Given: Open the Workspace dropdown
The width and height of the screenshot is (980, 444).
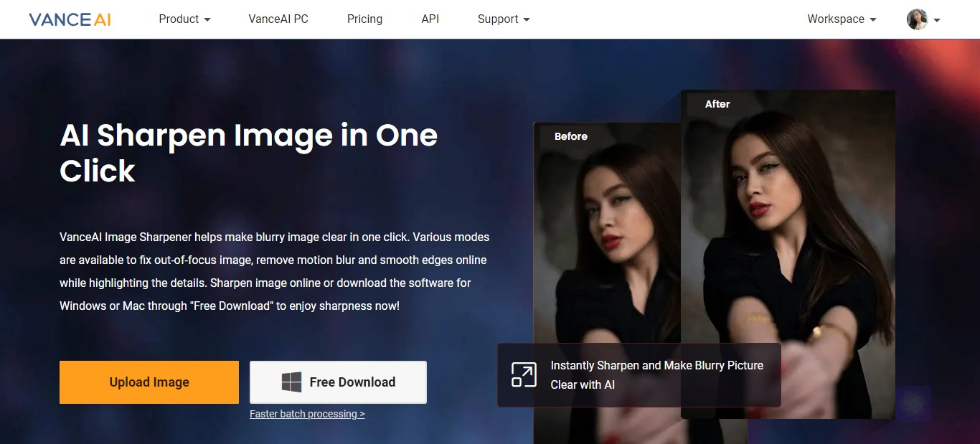Looking at the screenshot, I should tap(842, 19).
